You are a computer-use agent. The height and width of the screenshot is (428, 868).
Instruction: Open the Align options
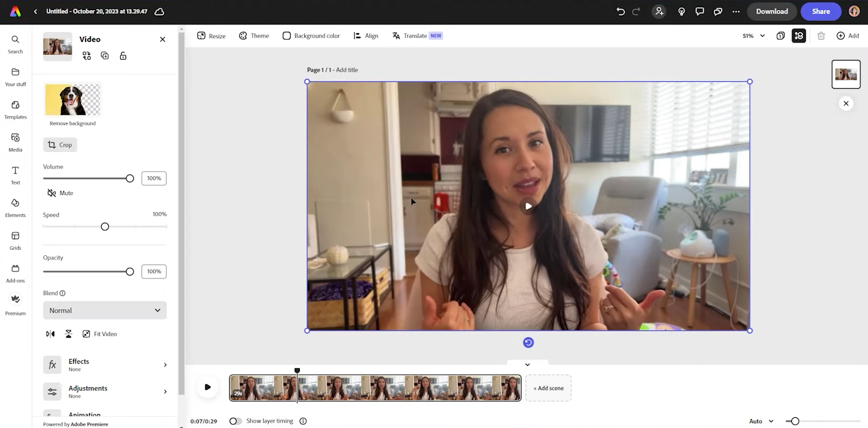tap(366, 36)
